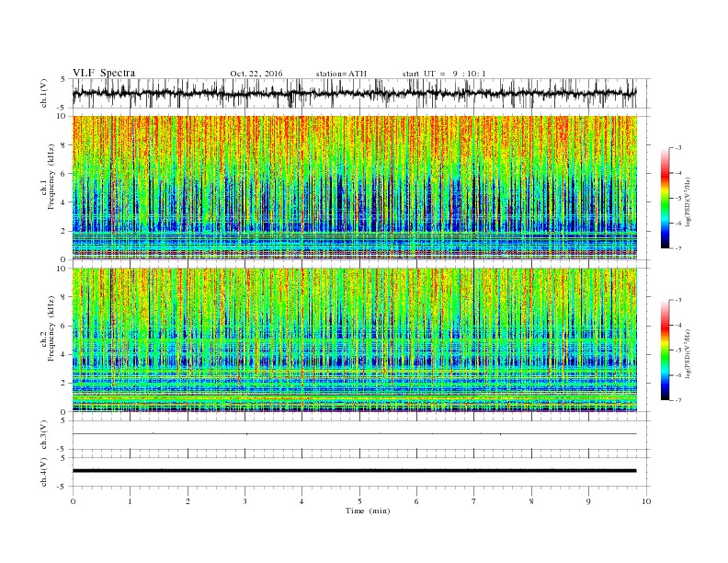
Task: Click inside the ch.1 spectrogram panel
Action: click(x=355, y=188)
